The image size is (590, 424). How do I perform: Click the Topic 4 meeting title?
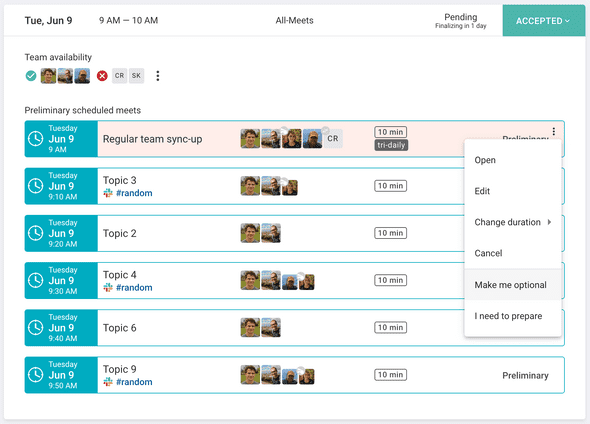coord(120,275)
